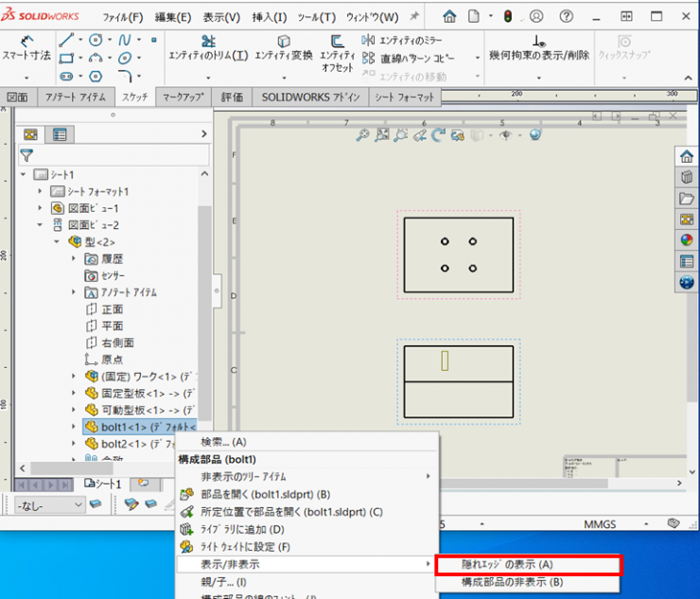
Task: Click the エンティティ オフセット tool
Action: [x=337, y=54]
